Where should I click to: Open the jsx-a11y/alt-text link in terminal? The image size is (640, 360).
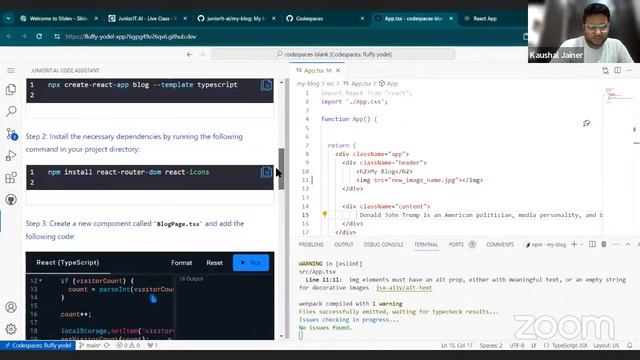[404, 288]
